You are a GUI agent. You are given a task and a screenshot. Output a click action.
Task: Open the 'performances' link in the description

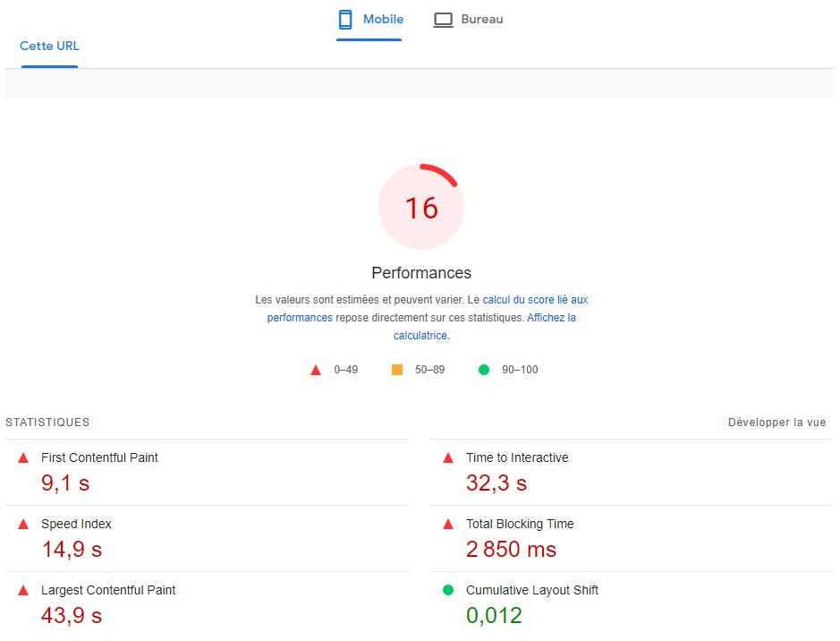[300, 317]
